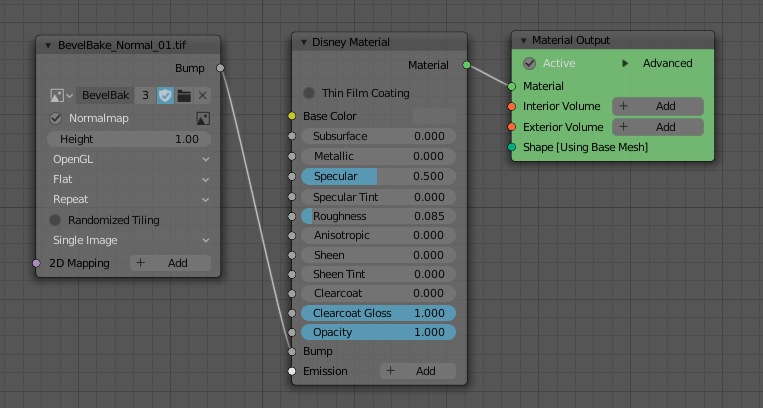Click the open image folder icon
Image resolution: width=763 pixels, height=408 pixels.
[184, 95]
